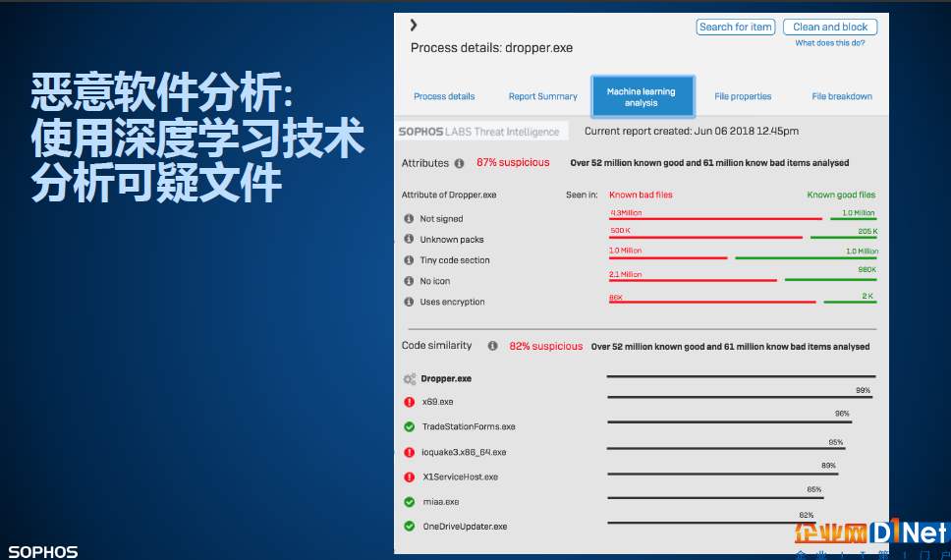
Task: Click the 96% bar for TradeStationForms.exe
Action: [x=729, y=421]
